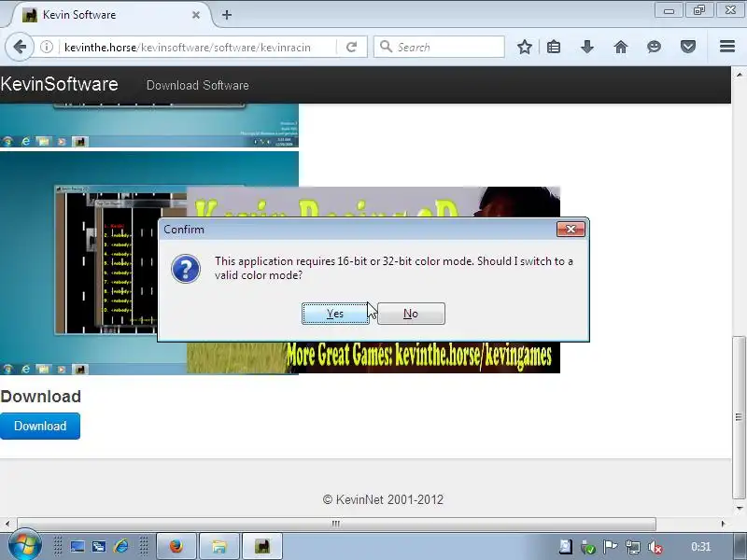The width and height of the screenshot is (747, 560).
Task: Click the vertical scrollbar thumb
Action: point(739,417)
